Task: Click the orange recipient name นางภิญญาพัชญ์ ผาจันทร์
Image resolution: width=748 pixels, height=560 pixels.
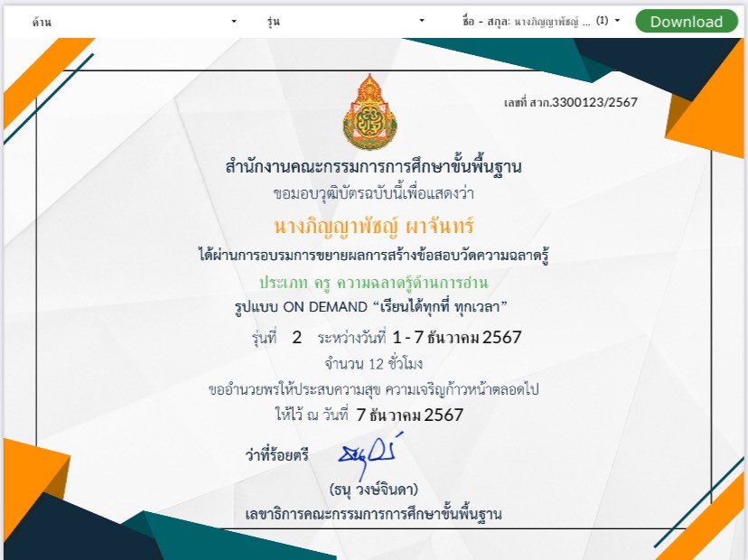Action: (x=373, y=226)
